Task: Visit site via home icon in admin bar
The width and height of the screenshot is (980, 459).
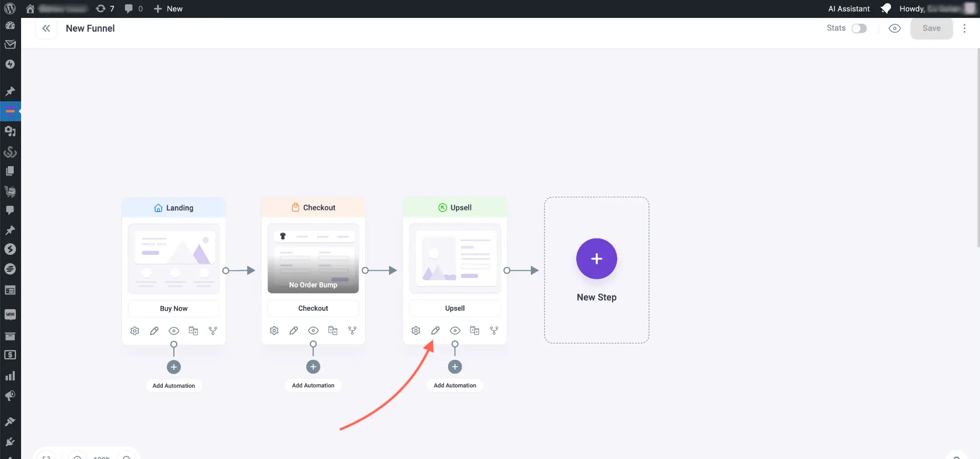Action: [x=30, y=8]
